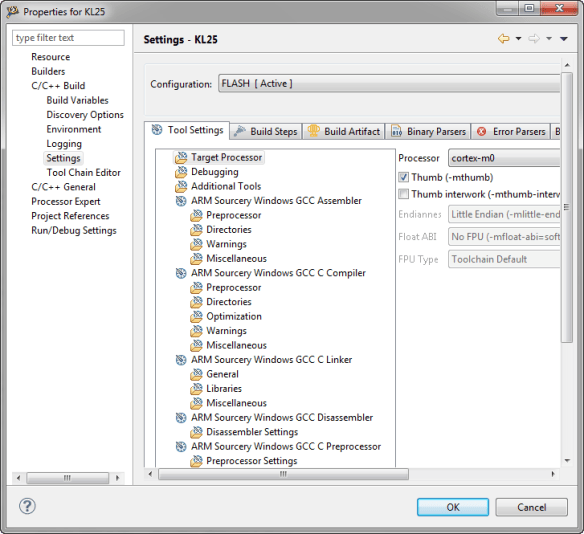This screenshot has height=534, width=584.
Task: Open the view menu dropdown arrow
Action: 564,38
